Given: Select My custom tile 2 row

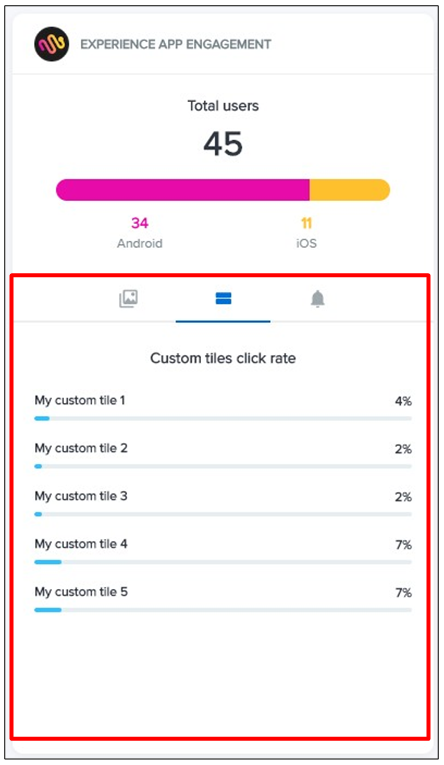Looking at the screenshot, I should (x=223, y=456).
